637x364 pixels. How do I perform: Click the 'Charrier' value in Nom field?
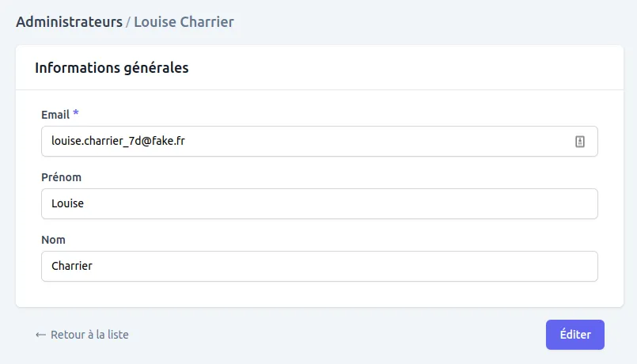point(72,266)
